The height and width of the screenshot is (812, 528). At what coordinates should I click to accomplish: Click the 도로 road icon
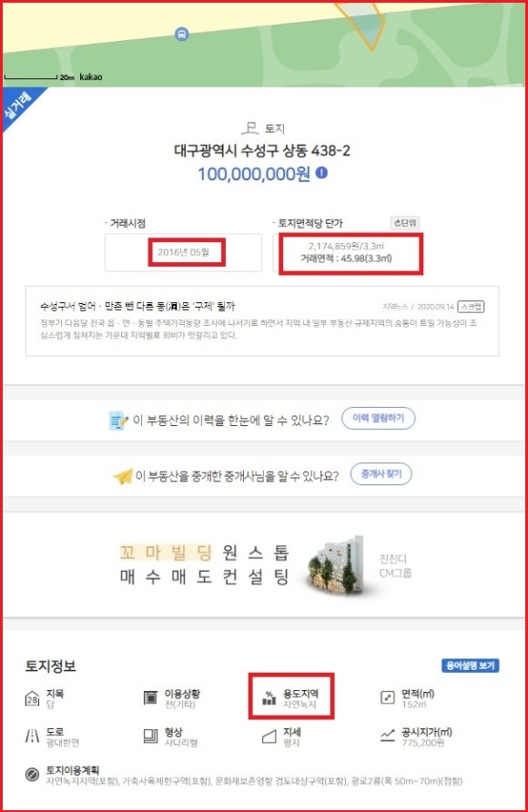tap(32, 736)
